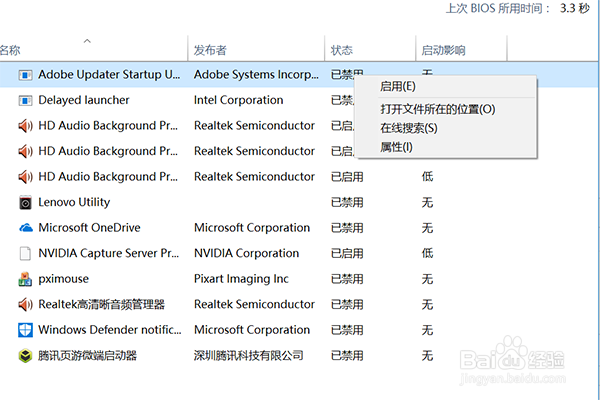Viewport: 600px width, 400px height.
Task: Click publisher 深圳腾讯科技有限公司
Action: 248,356
